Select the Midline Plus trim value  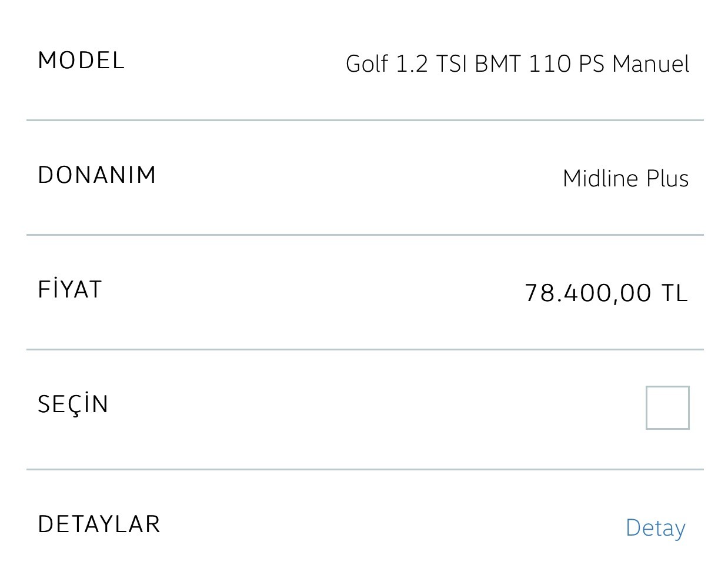point(626,178)
